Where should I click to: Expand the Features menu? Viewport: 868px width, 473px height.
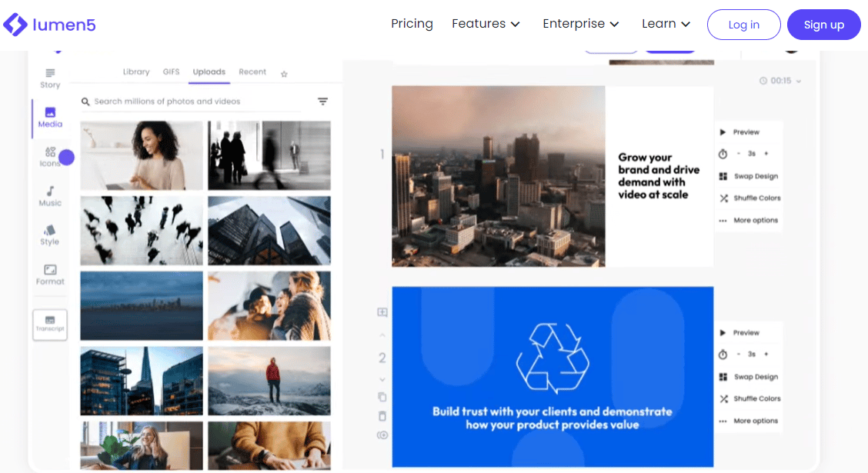[486, 24]
